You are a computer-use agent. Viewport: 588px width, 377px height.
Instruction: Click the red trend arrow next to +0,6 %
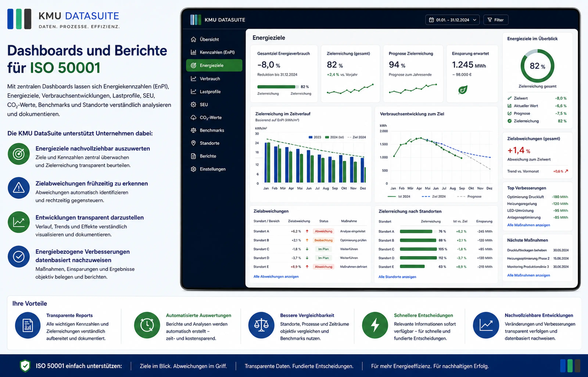(x=567, y=171)
